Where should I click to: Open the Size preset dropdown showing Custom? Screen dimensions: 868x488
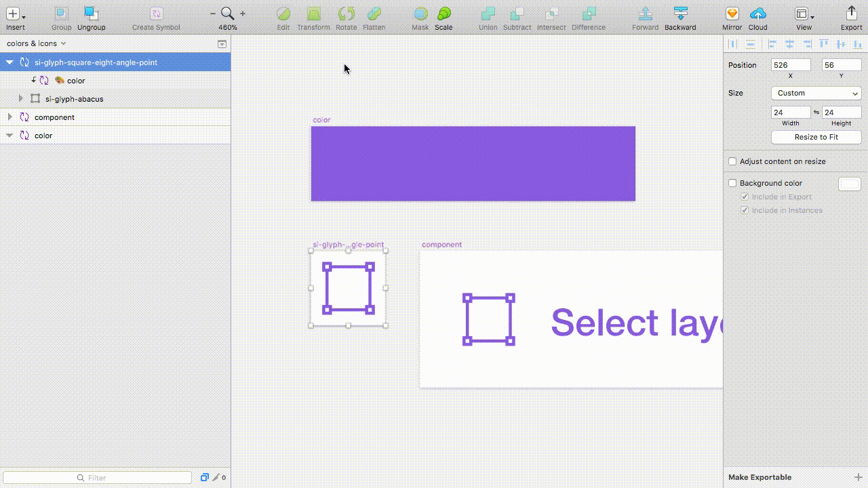[816, 93]
